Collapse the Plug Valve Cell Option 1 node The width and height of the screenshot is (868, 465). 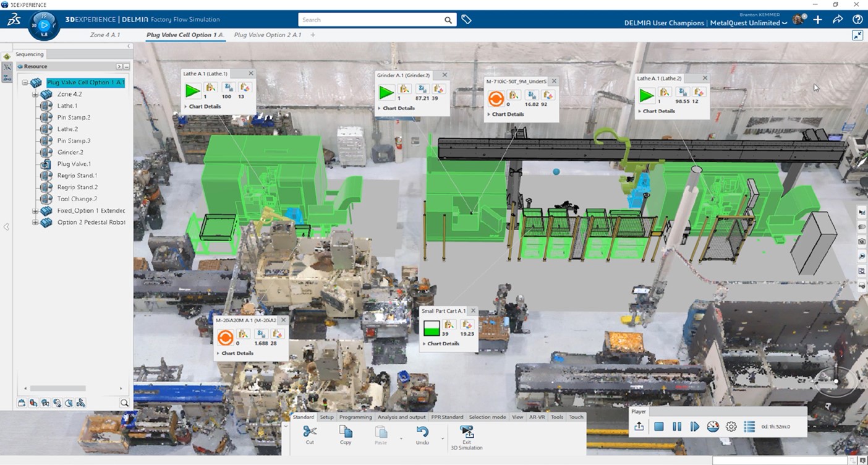point(25,83)
